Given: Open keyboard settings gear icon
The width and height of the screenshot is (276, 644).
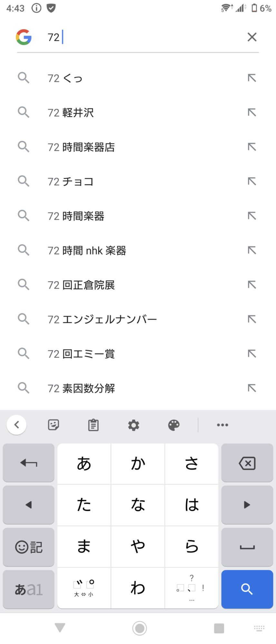Looking at the screenshot, I should [133, 425].
